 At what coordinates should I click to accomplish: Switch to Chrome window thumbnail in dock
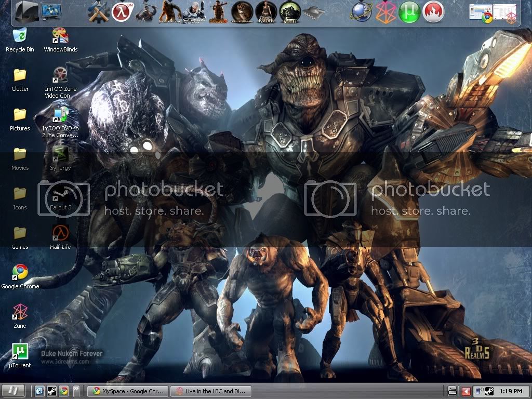[481, 13]
